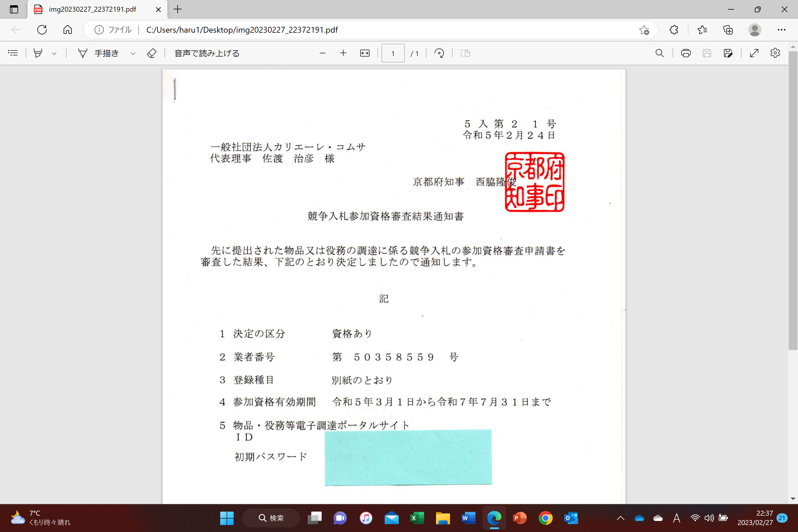Open a new browser tab

click(177, 9)
